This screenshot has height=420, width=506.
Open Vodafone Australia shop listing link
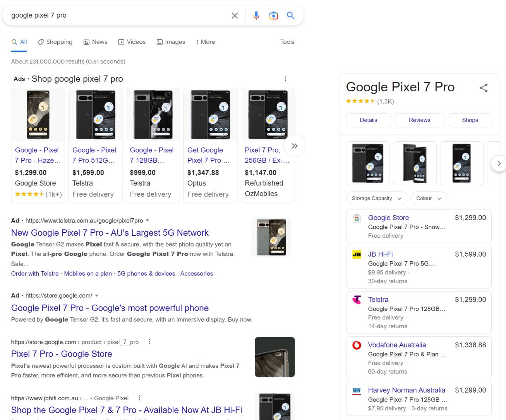[x=397, y=345]
